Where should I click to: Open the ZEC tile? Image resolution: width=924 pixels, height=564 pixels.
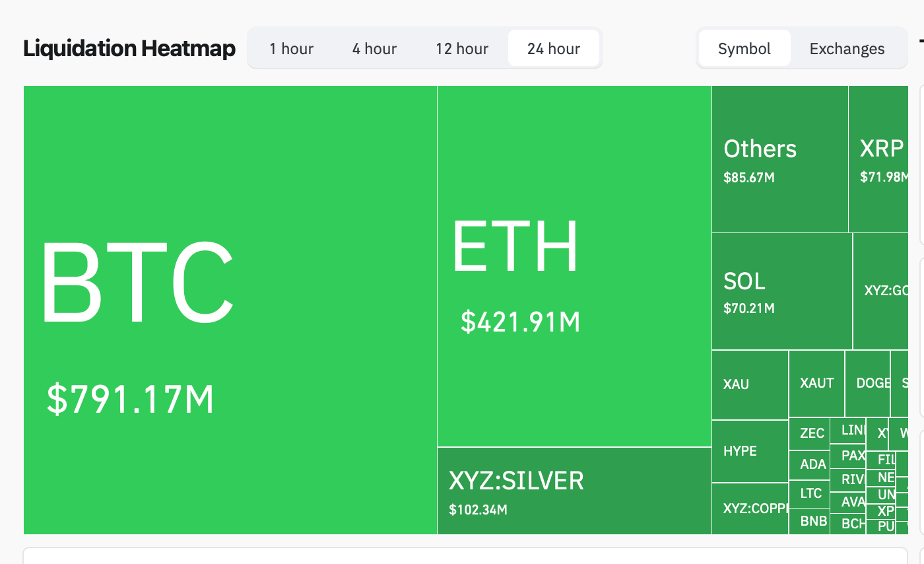pyautogui.click(x=809, y=433)
